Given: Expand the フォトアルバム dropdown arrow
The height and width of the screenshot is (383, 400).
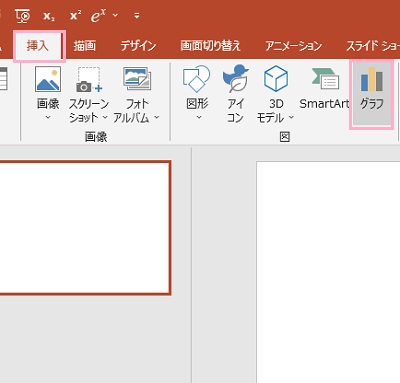Looking at the screenshot, I should pos(157,117).
